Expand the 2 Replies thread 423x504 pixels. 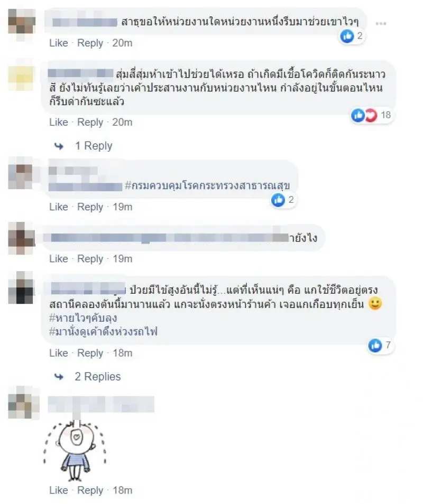click(98, 376)
